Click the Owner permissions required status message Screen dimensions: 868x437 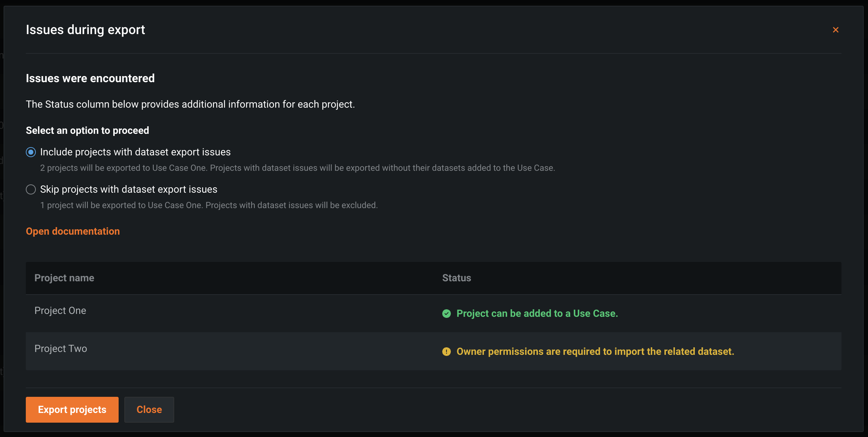point(595,352)
